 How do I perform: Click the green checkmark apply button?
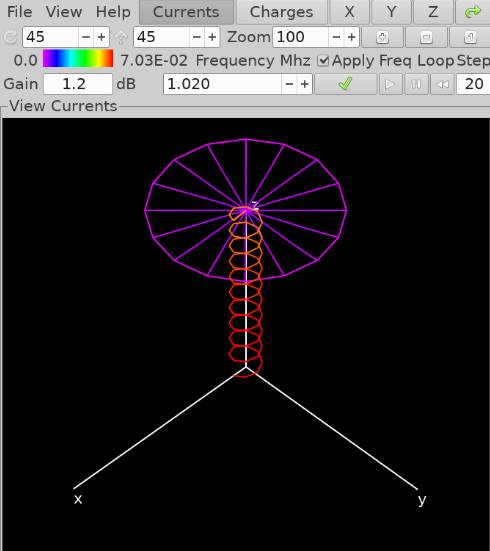[345, 84]
